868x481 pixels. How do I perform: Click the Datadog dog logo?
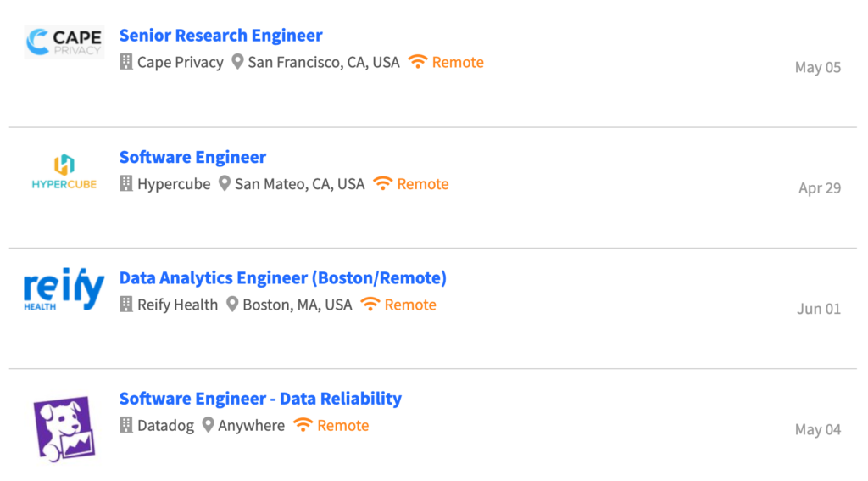click(x=64, y=428)
